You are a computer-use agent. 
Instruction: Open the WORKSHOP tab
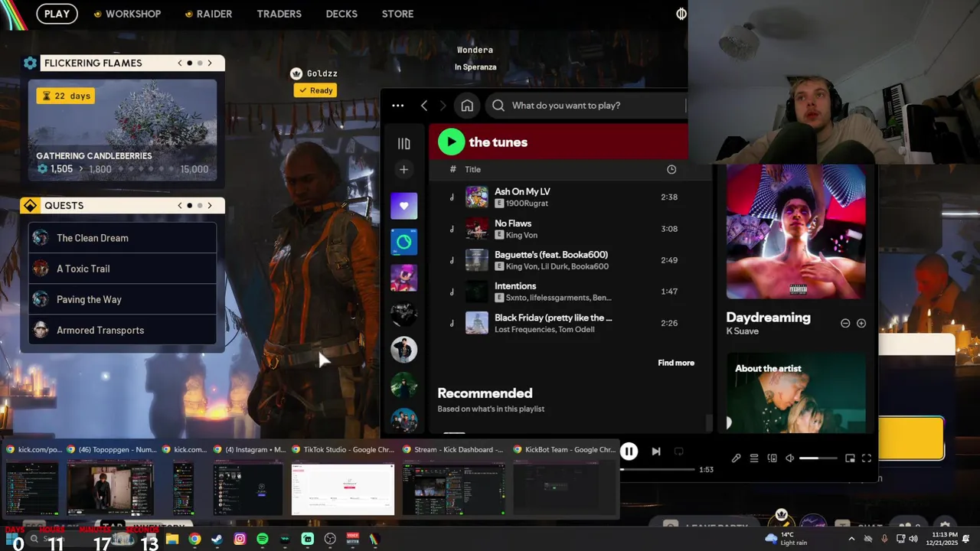(127, 14)
